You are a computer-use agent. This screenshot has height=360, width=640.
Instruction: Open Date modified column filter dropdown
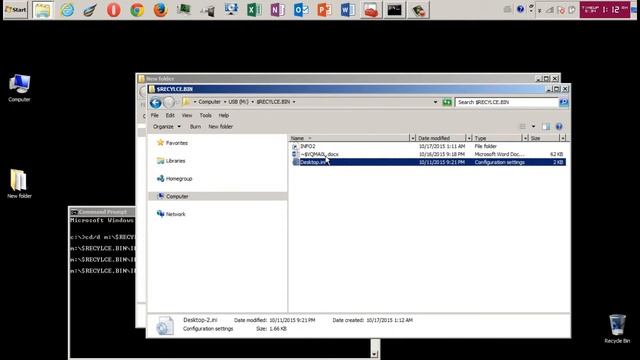pyautogui.click(x=469, y=138)
